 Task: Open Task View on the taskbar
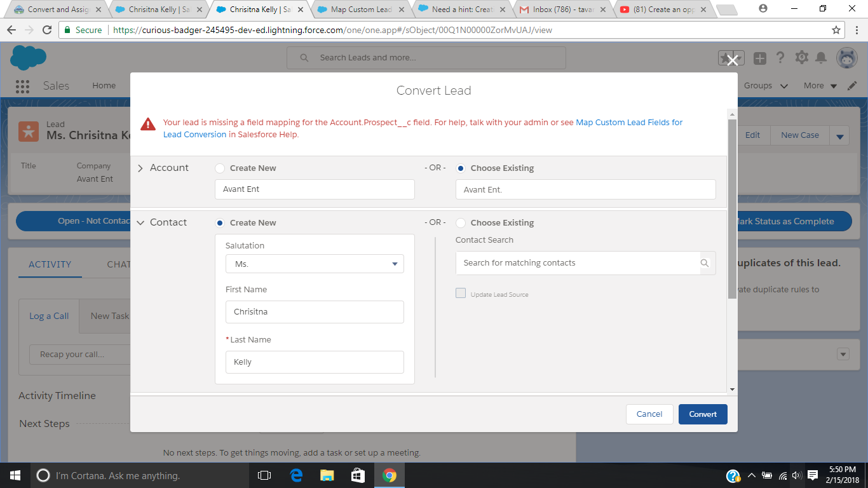[264, 475]
